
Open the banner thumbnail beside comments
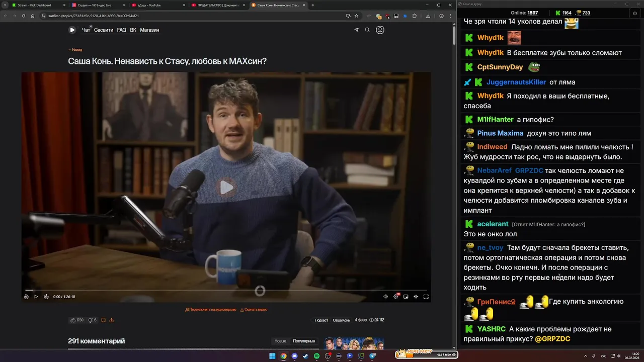point(354,343)
